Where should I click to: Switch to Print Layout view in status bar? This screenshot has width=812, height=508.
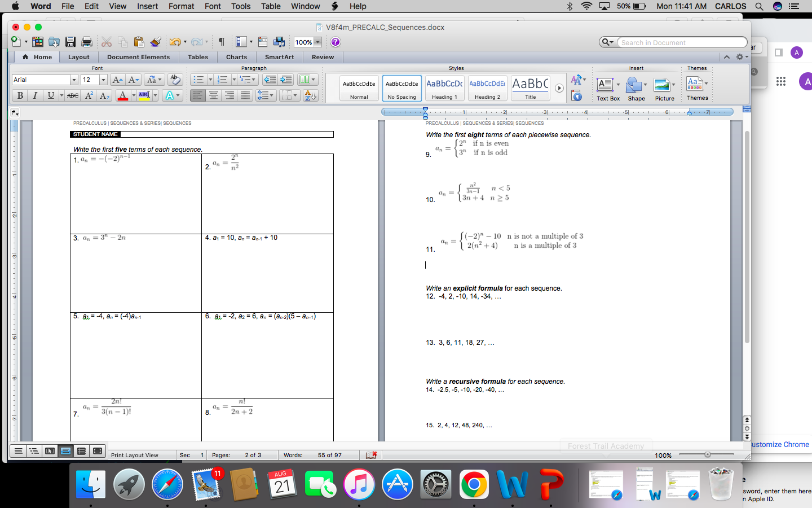65,451
